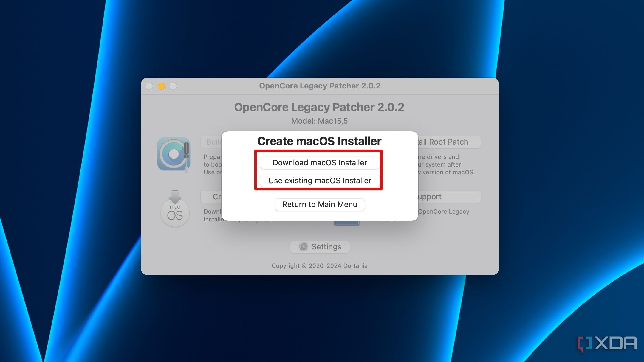
Task: Click Return to Main Menu button
Action: tap(319, 204)
